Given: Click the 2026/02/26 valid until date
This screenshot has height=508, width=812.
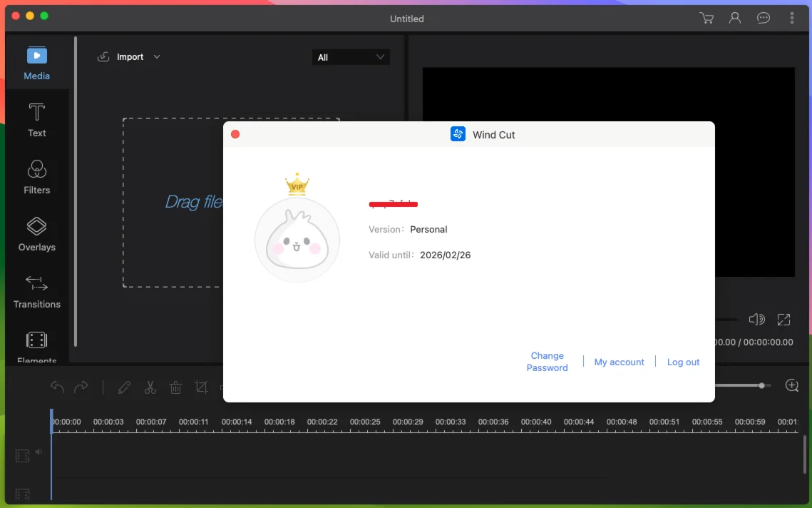Looking at the screenshot, I should point(445,255).
